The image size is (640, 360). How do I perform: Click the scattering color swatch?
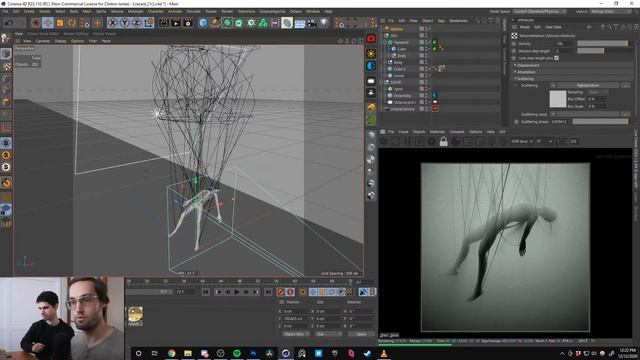tap(558, 99)
